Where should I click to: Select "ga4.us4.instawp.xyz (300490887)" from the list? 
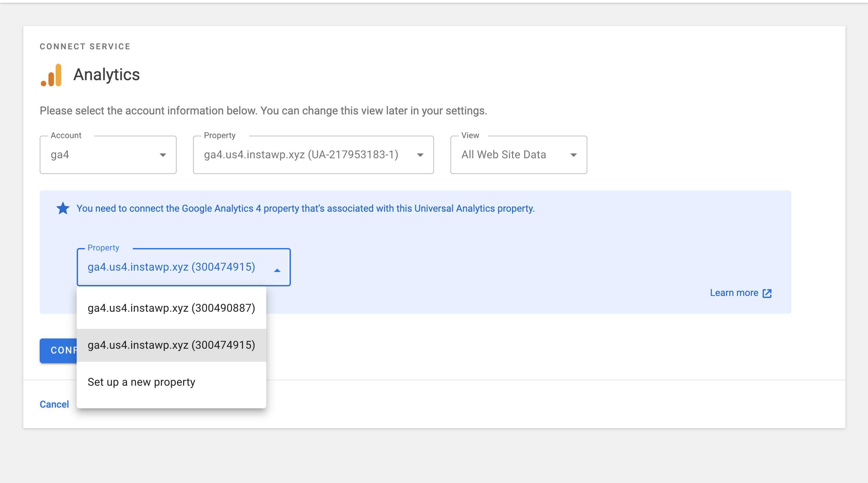(171, 308)
